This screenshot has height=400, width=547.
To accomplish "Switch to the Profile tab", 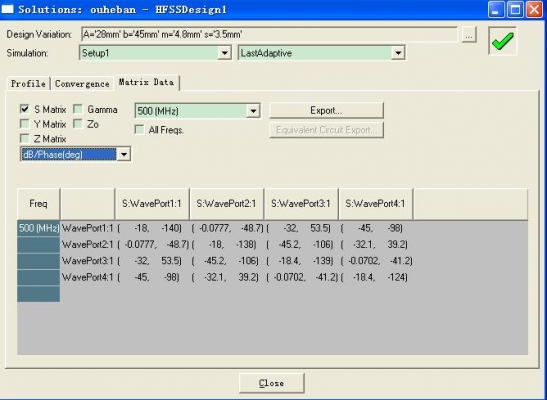I will [28, 84].
